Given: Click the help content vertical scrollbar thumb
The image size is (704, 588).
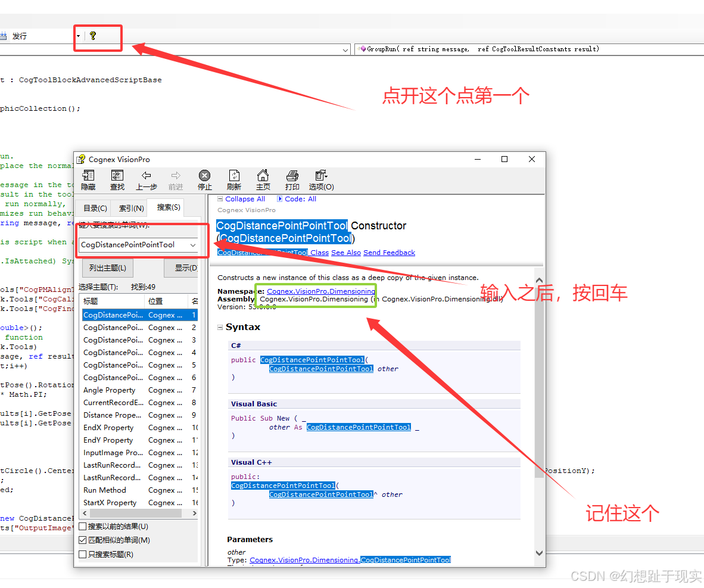Looking at the screenshot, I should click(x=539, y=382).
